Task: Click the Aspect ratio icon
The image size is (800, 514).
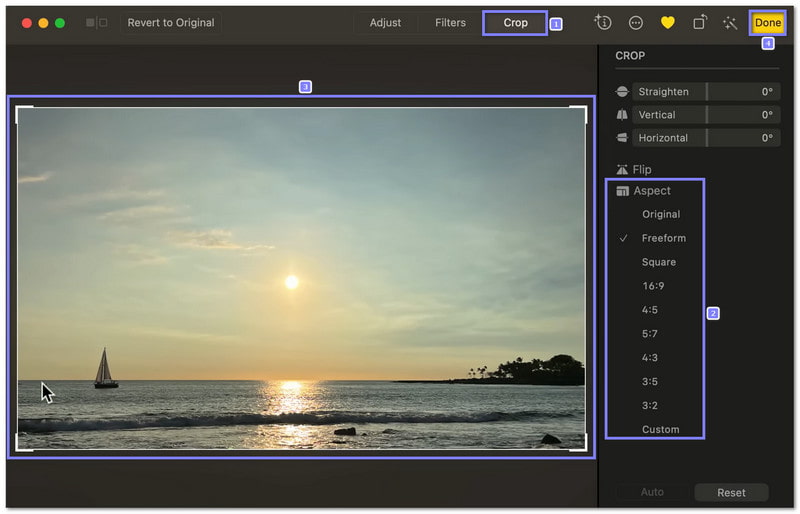Action: coord(622,191)
